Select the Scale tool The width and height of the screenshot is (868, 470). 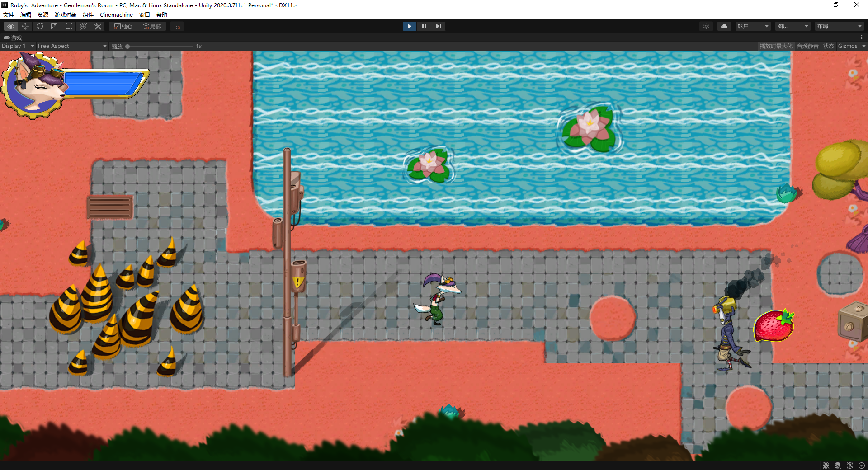[54, 26]
